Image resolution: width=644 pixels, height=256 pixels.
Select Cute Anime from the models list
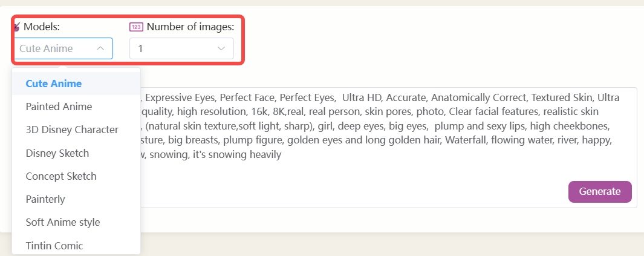54,84
